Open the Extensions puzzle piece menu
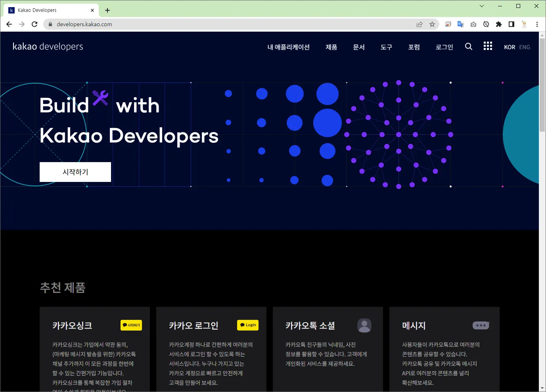This screenshot has height=392, width=546. (499, 24)
